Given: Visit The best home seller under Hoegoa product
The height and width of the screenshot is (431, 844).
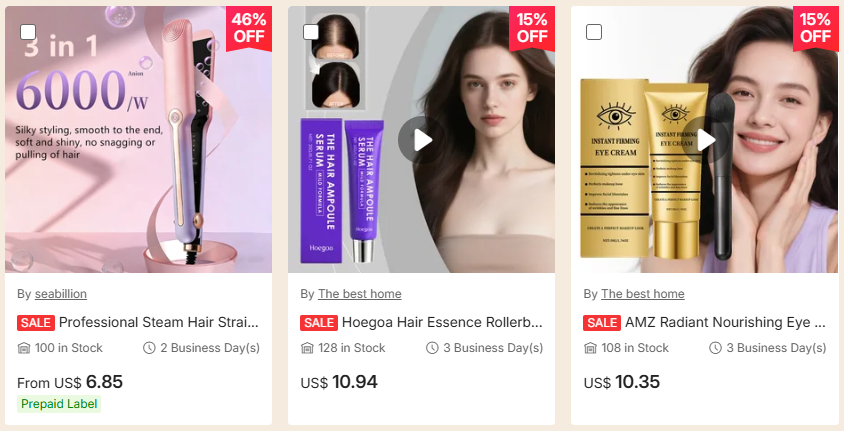Looking at the screenshot, I should click(x=360, y=294).
